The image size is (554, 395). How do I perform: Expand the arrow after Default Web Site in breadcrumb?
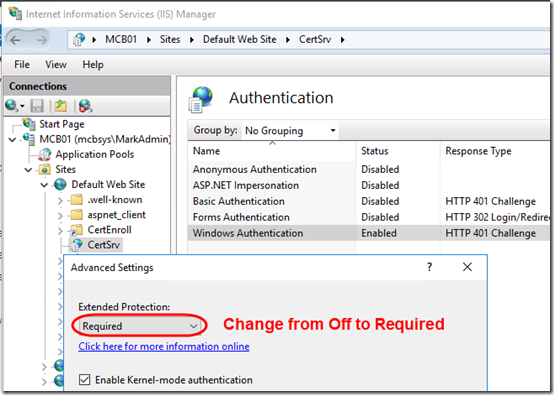(x=288, y=40)
